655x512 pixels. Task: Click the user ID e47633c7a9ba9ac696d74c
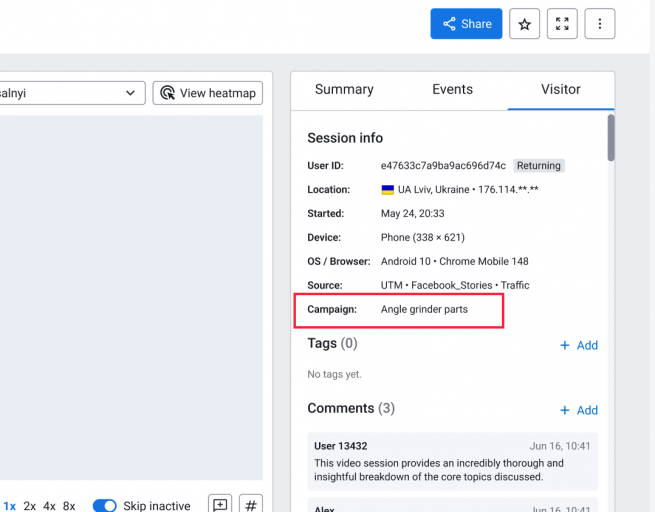coord(443,166)
